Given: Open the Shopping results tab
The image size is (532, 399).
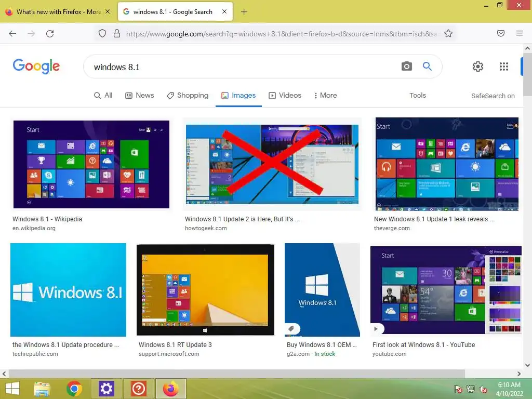Looking at the screenshot, I should [x=188, y=96].
